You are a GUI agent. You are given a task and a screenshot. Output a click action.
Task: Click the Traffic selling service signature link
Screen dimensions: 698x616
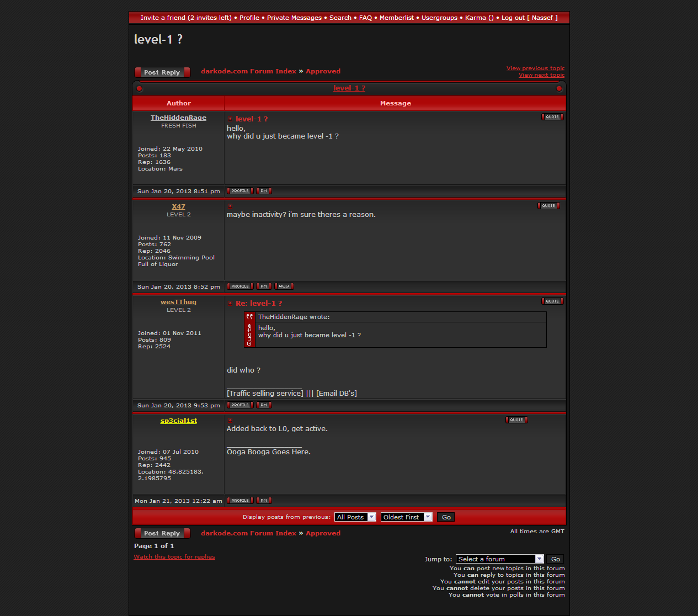coord(265,394)
